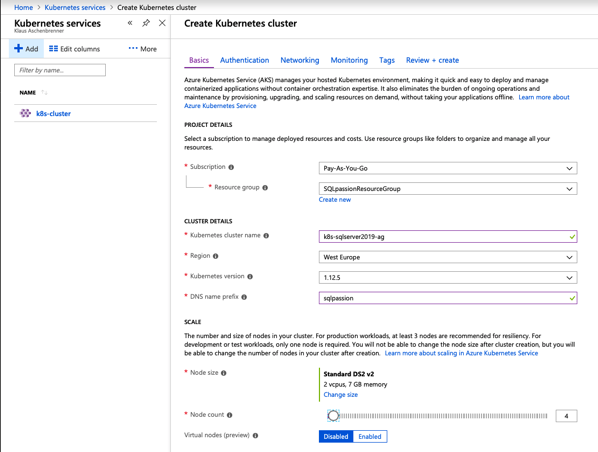Open the Subscription dropdown
This screenshot has height=452, width=598.
tap(448, 168)
